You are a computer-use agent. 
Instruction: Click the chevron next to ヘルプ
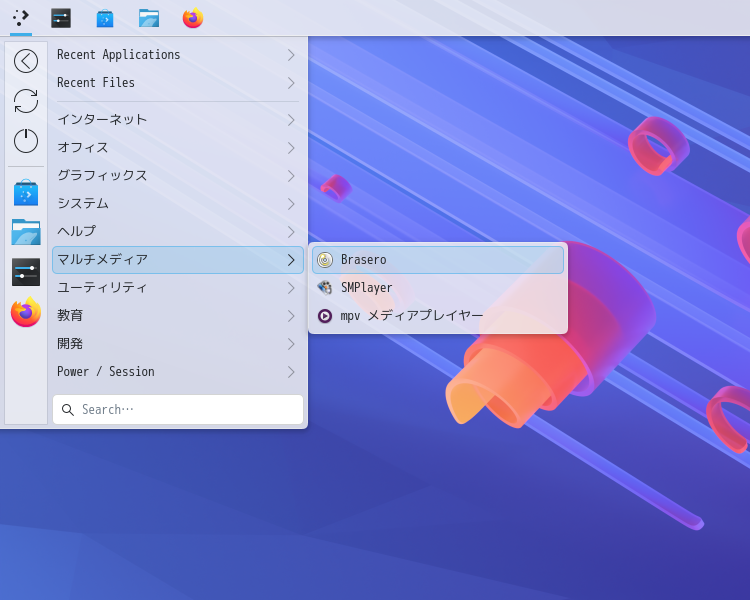point(291,232)
